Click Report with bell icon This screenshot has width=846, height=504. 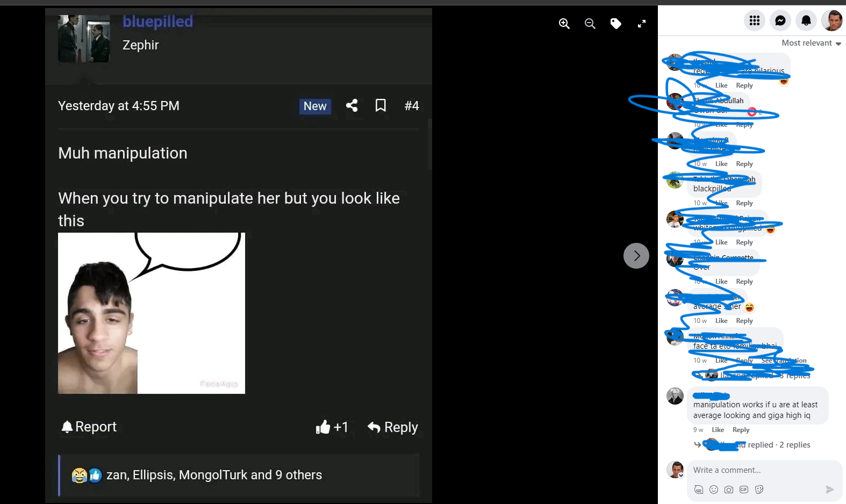(x=89, y=427)
